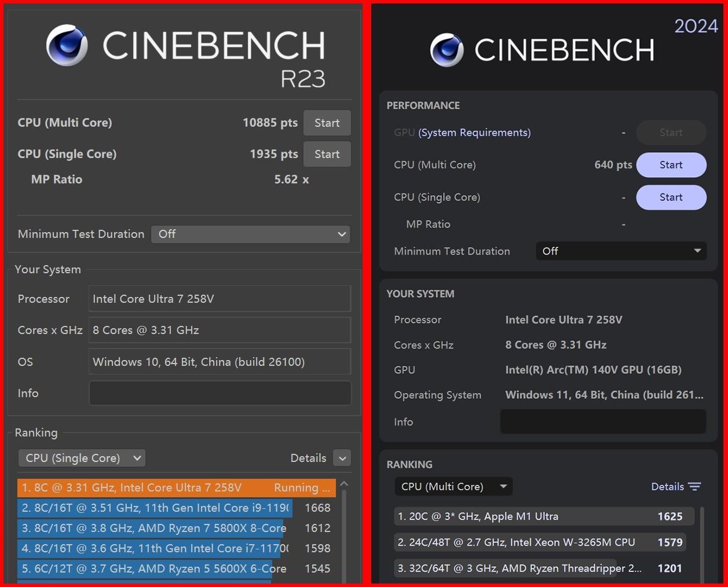This screenshot has height=587, width=728.
Task: Click the Cinebench R23 logo icon
Action: point(67,45)
